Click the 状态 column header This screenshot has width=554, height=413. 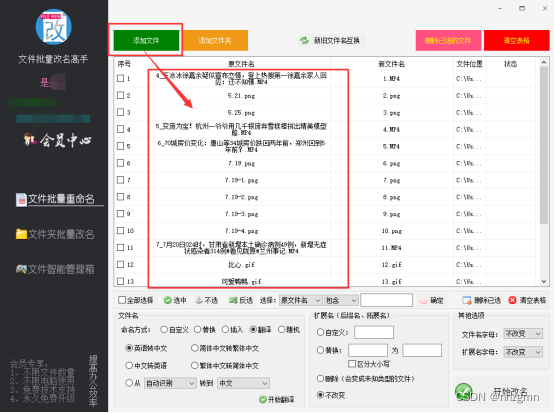point(511,64)
